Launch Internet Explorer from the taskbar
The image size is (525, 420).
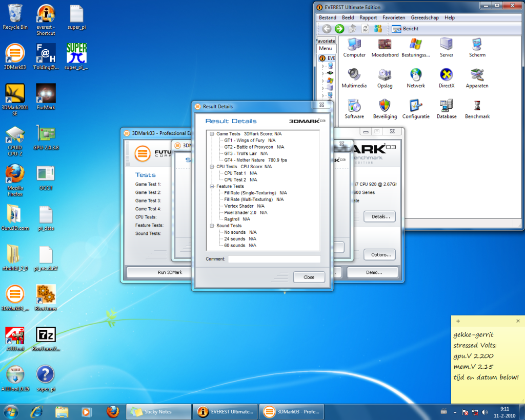[36, 412]
